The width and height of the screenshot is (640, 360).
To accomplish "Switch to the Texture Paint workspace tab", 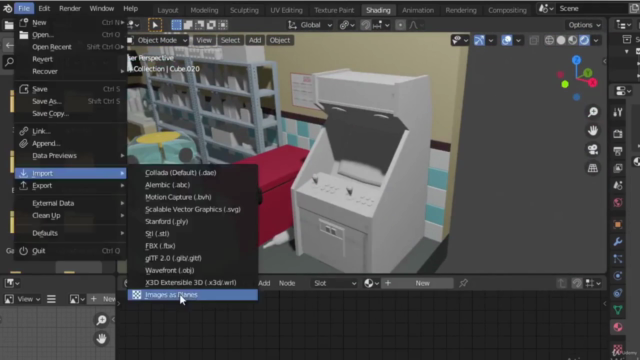I will [334, 10].
